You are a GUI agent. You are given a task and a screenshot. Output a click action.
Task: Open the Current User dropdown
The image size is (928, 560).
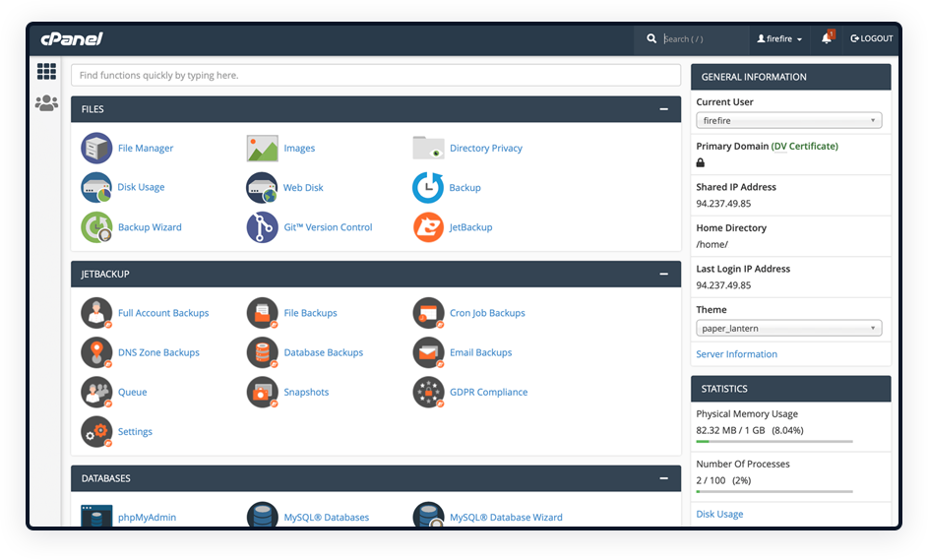pos(788,121)
